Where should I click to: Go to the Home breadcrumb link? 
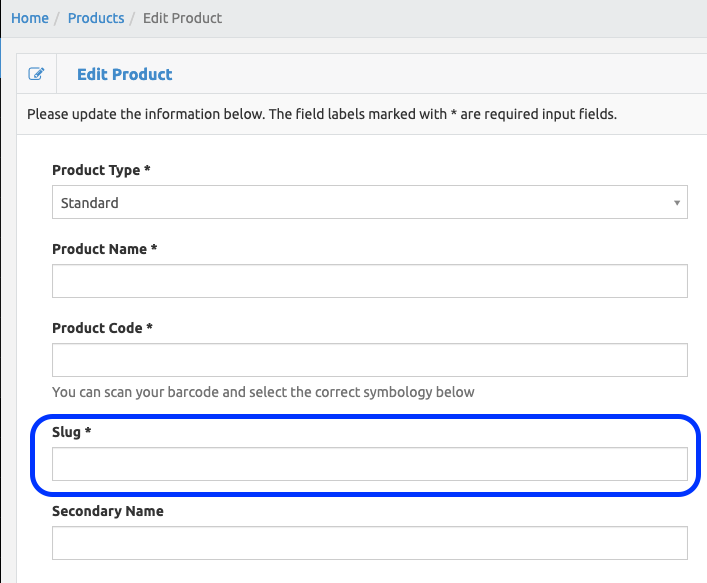click(x=30, y=18)
